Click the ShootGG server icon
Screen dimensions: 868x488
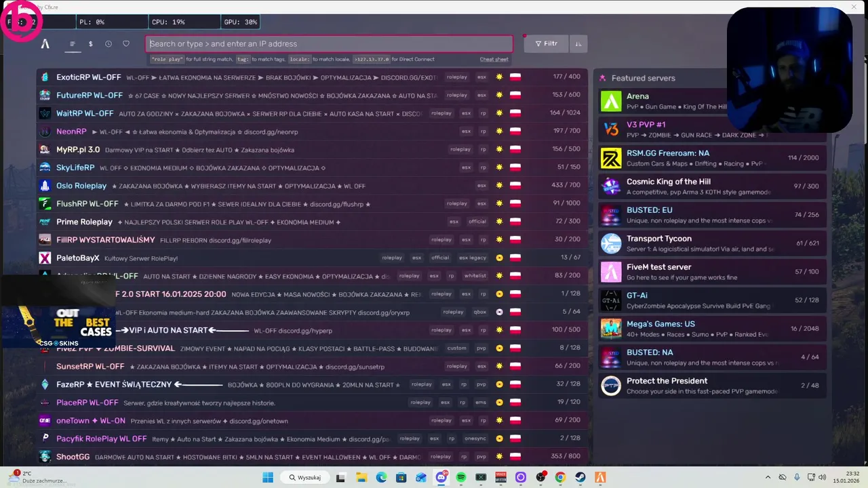[45, 457]
